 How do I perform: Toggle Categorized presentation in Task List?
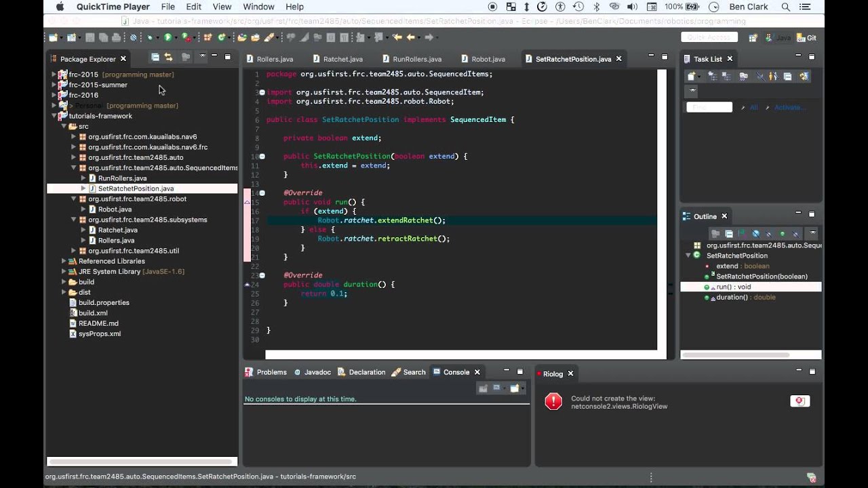point(713,77)
